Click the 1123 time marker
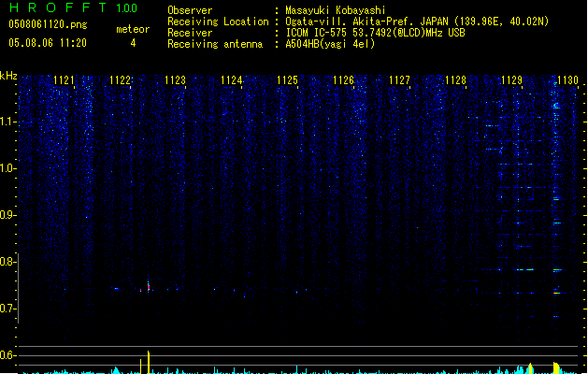588x374 pixels. tap(175, 80)
